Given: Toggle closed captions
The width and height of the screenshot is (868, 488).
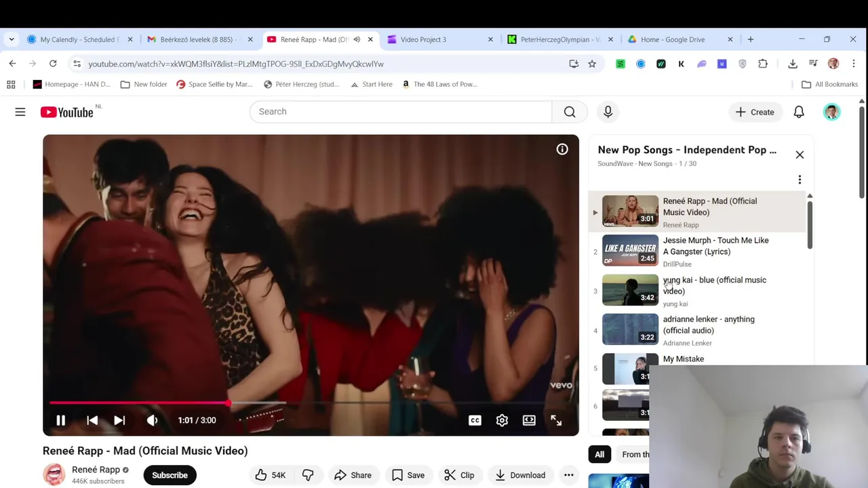Looking at the screenshot, I should (475, 420).
